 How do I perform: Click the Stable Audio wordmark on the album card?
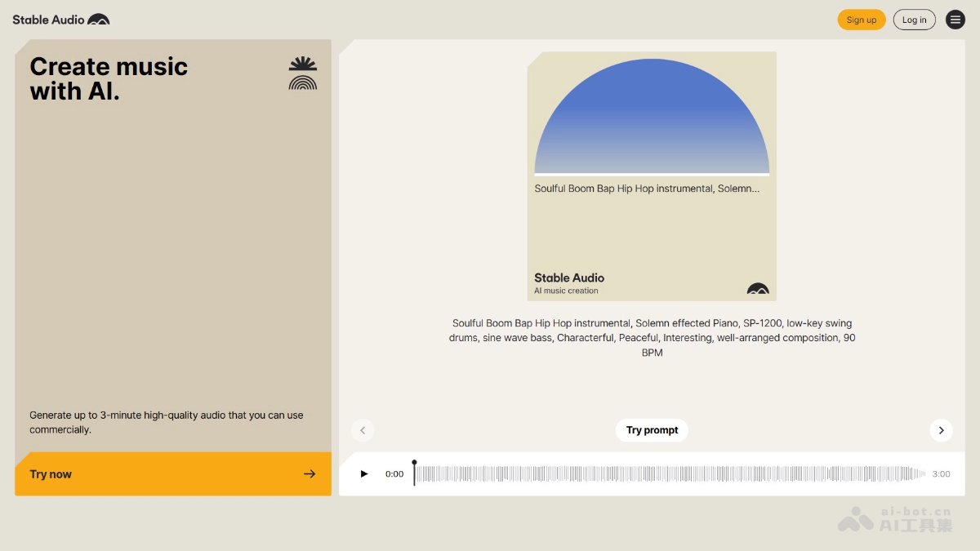569,278
